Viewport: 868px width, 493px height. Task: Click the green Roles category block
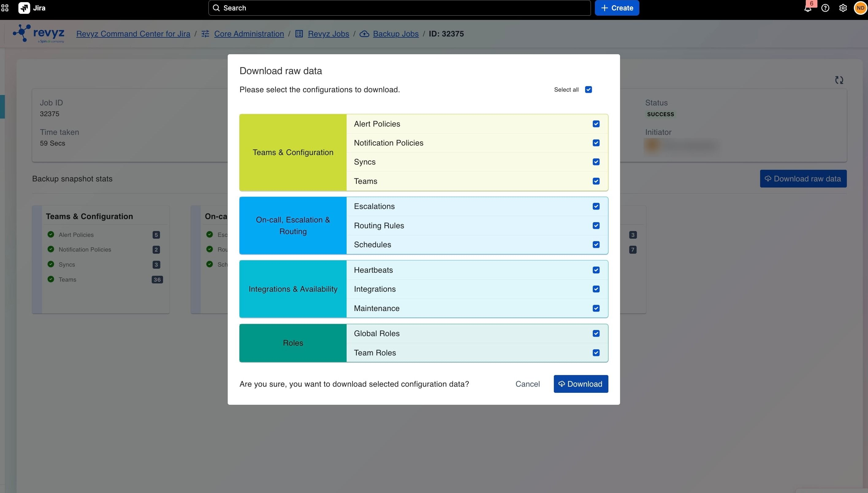click(x=293, y=343)
